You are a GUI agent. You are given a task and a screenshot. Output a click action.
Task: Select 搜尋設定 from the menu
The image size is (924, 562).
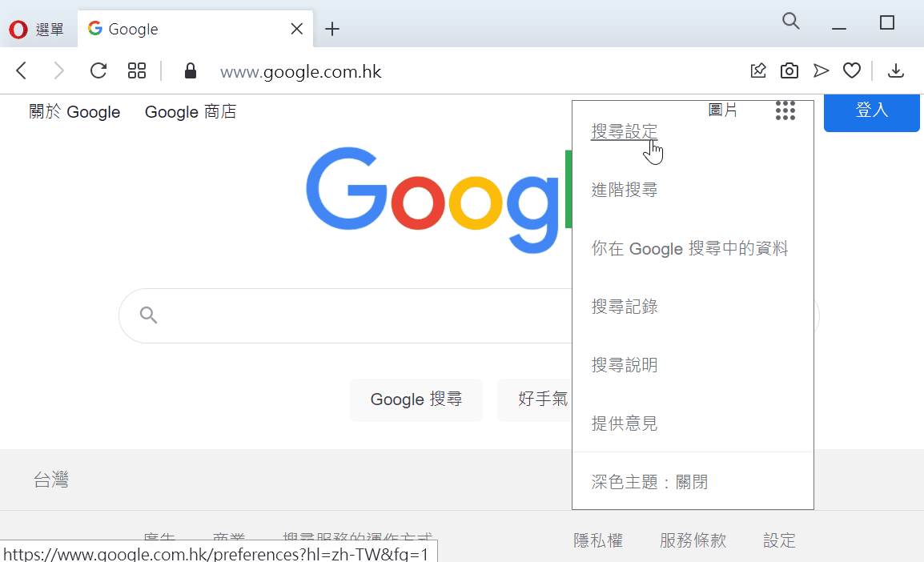click(x=624, y=130)
